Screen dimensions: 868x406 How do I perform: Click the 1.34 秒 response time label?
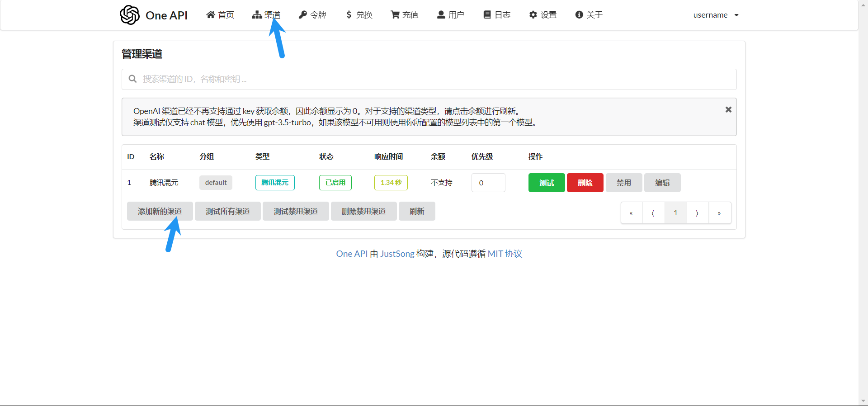391,183
